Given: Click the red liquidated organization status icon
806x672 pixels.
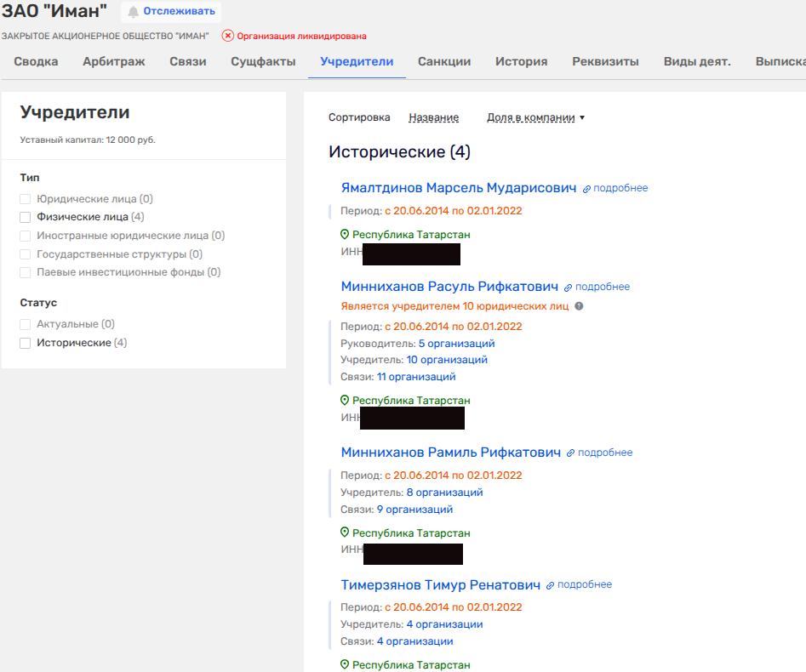Looking at the screenshot, I should 227,36.
